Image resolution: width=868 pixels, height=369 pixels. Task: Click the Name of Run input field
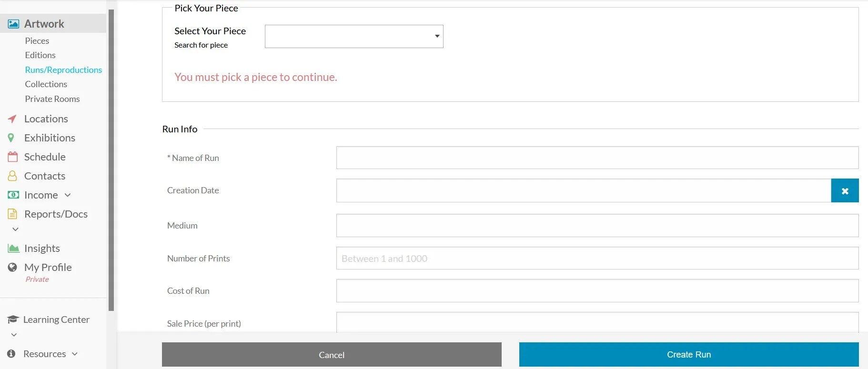click(x=597, y=158)
